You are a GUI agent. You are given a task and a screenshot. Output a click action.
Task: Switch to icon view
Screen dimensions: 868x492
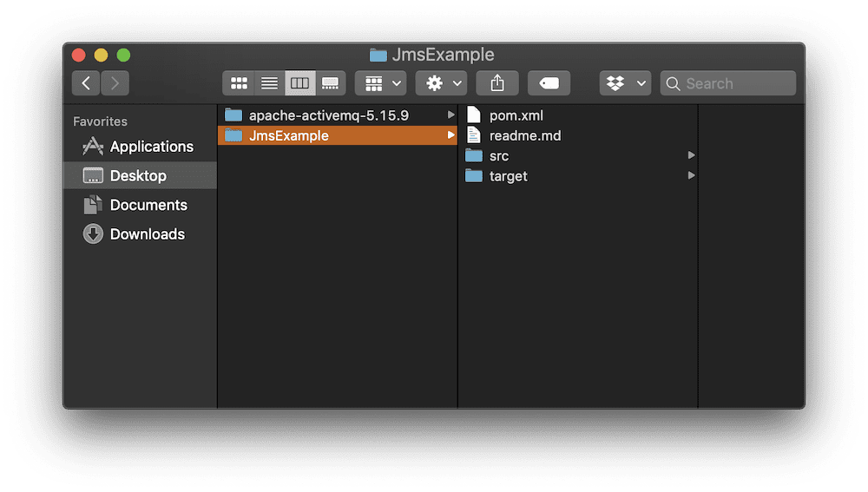pyautogui.click(x=239, y=83)
